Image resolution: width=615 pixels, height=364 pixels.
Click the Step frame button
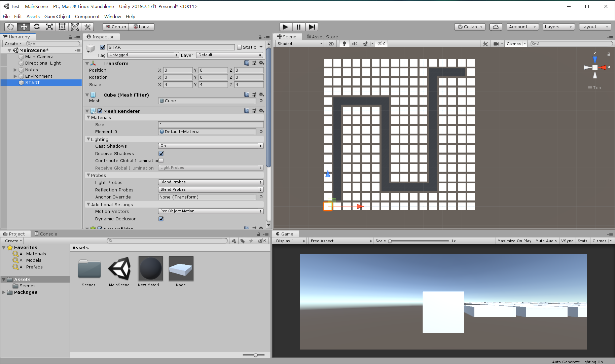pyautogui.click(x=312, y=27)
